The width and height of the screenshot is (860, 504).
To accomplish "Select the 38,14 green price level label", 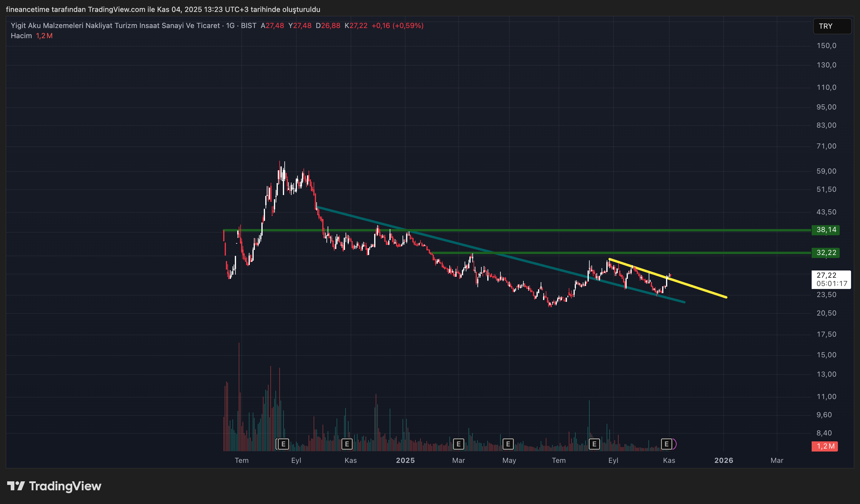I will click(x=826, y=230).
